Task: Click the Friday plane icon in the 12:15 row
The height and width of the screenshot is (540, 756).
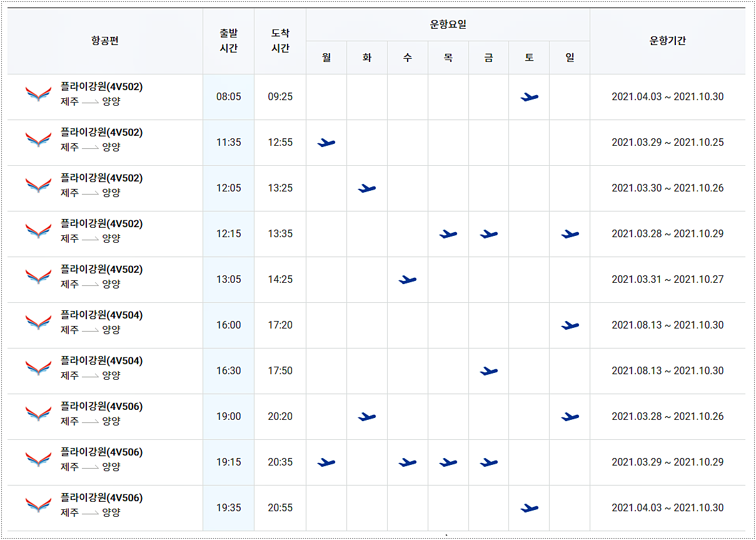Action: click(489, 234)
